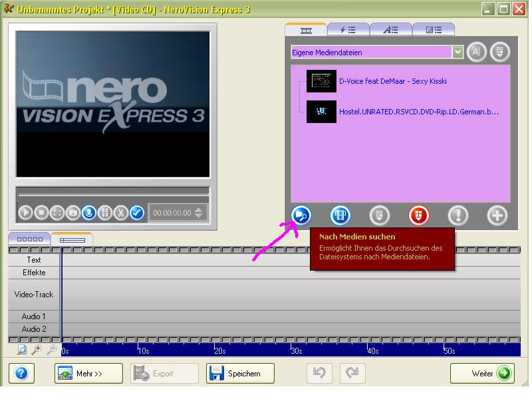
Task: Click the 10s mark on the time ruler
Action: [144, 350]
